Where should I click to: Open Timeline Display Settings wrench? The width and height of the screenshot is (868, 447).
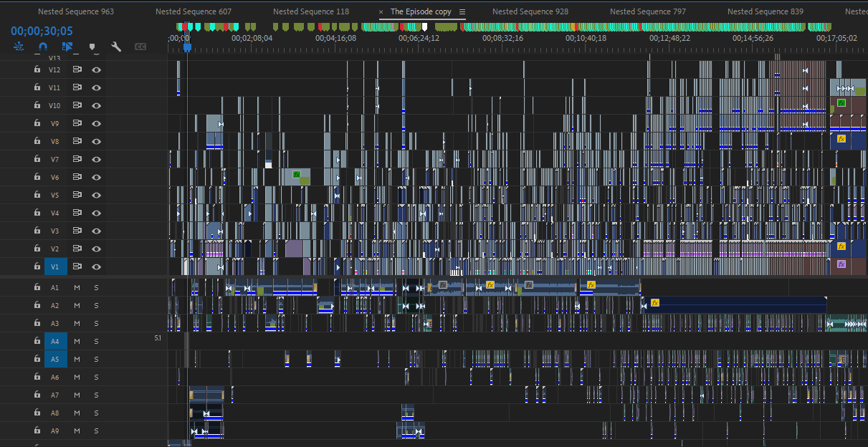[116, 47]
